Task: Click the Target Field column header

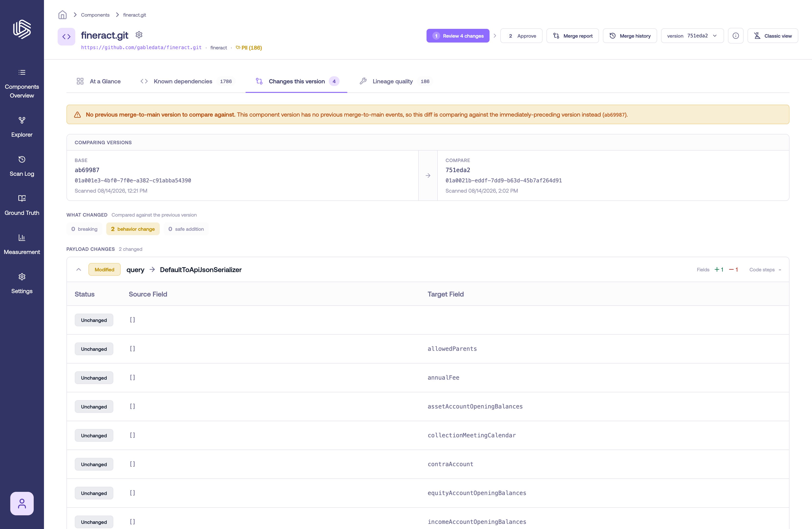Action: [x=446, y=294]
